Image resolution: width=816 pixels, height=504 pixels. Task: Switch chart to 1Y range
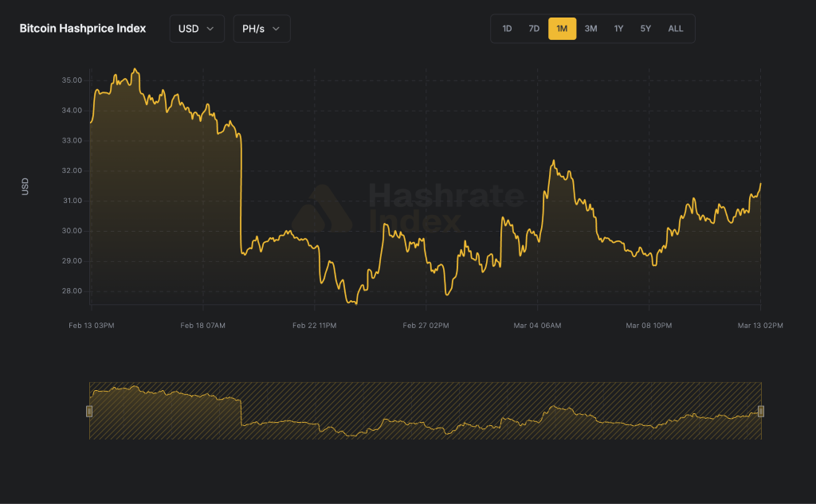point(618,29)
